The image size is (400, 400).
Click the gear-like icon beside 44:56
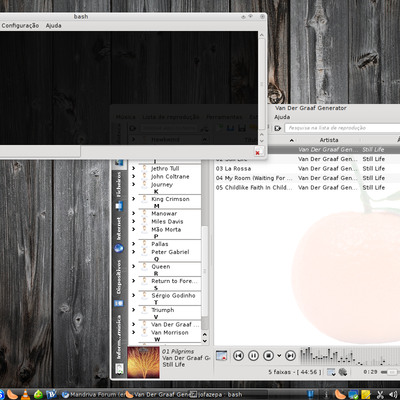[343, 372]
